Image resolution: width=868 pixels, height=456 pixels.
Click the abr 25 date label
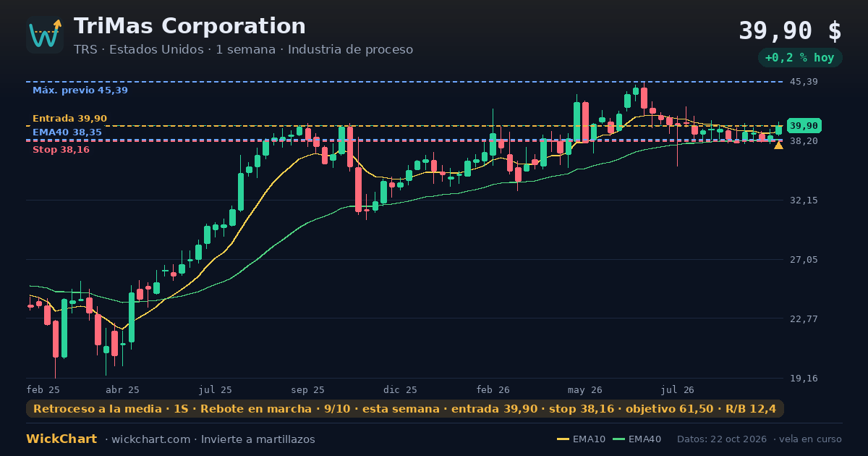(x=122, y=389)
